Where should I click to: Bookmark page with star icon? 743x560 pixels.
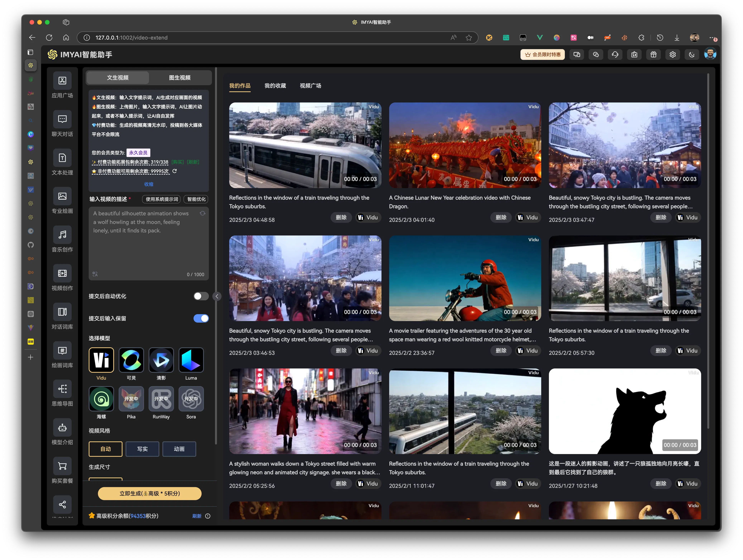pos(469,38)
